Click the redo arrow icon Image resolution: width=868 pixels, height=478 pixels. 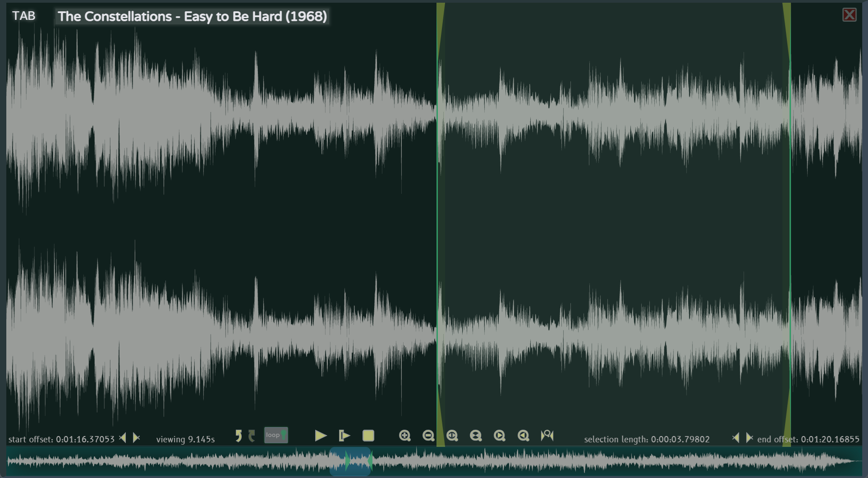(x=252, y=436)
